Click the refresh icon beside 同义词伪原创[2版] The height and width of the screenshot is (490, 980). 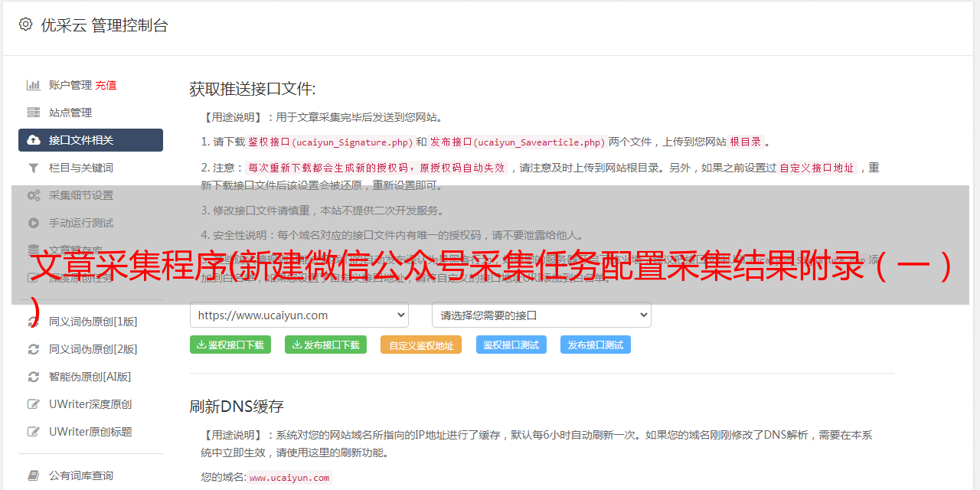coord(34,349)
